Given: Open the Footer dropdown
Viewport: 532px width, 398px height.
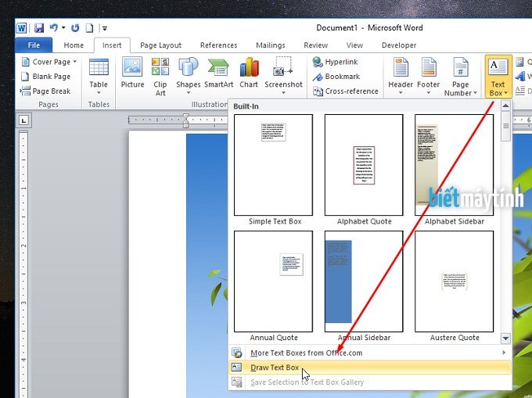Looking at the screenshot, I should (428, 77).
